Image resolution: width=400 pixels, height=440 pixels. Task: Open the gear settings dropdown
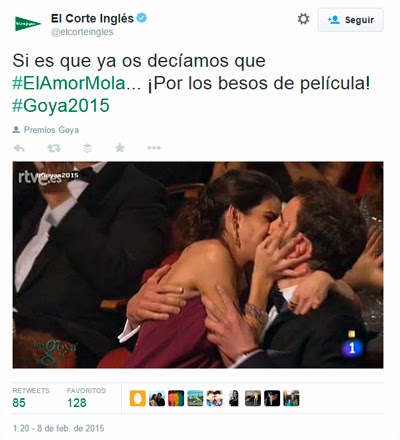pos(303,19)
